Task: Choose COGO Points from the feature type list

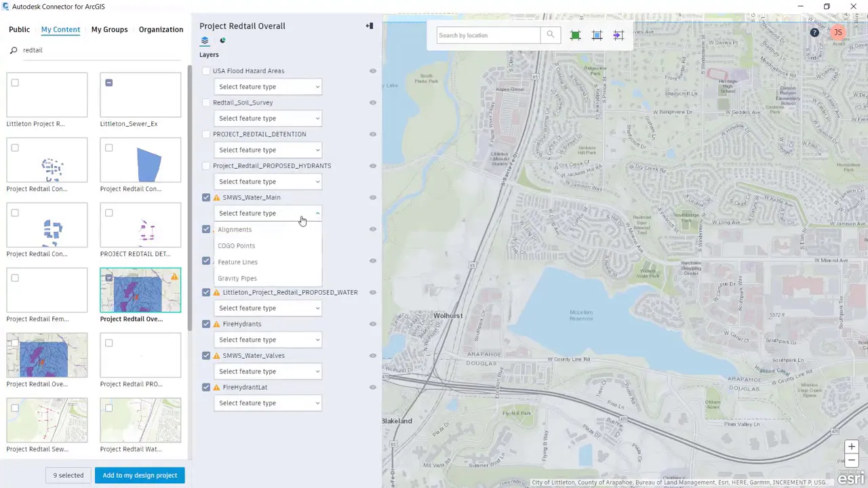Action: pyautogui.click(x=268, y=246)
